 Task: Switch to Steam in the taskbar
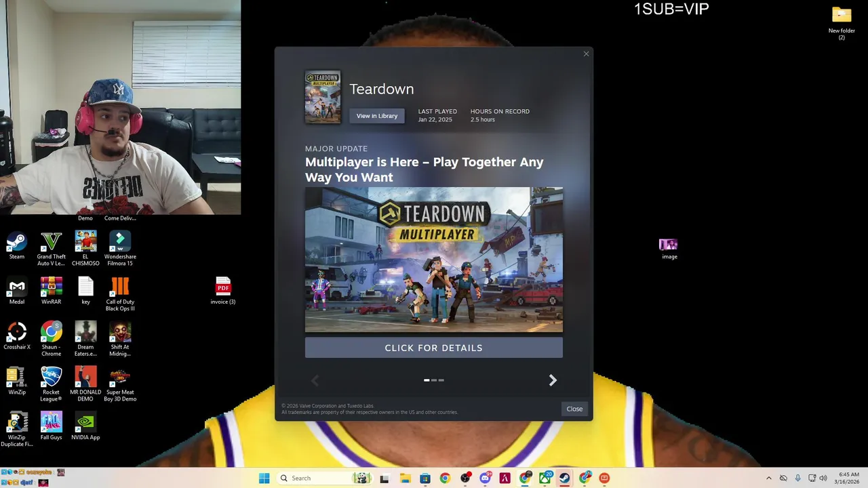coord(564,479)
